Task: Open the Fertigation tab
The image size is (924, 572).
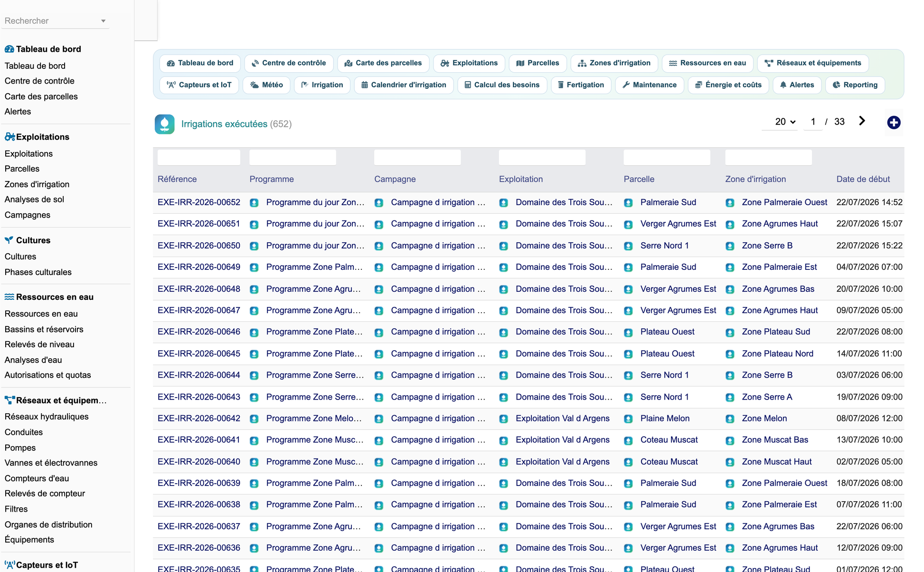Action: point(581,85)
